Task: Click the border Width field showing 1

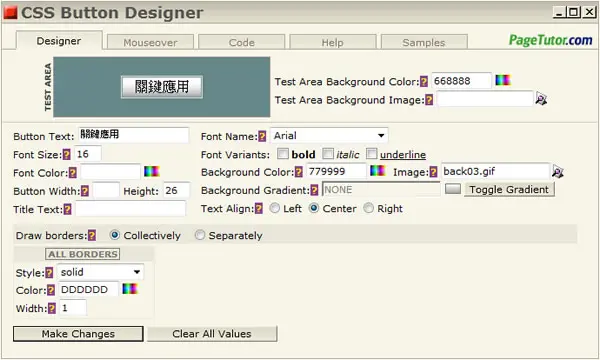Action: click(73, 308)
